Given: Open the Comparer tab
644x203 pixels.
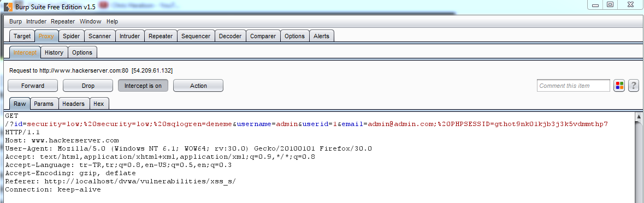Looking at the screenshot, I should (263, 36).
